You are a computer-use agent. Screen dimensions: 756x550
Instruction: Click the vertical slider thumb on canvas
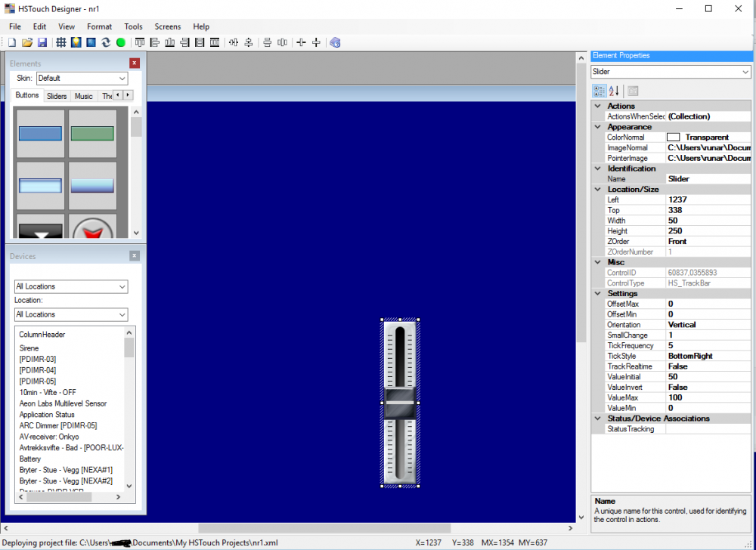[x=400, y=403]
